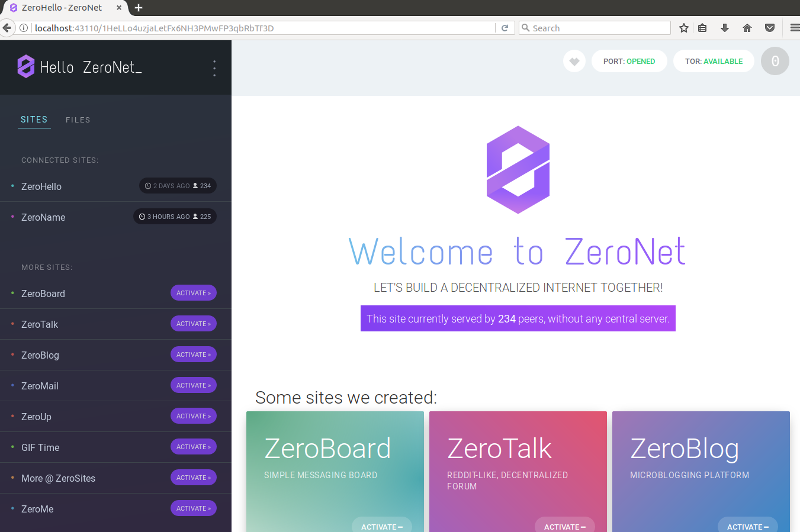This screenshot has width=800, height=532.
Task: Click the ZeroNet logo in the sidebar header
Action: pyautogui.click(x=26, y=67)
